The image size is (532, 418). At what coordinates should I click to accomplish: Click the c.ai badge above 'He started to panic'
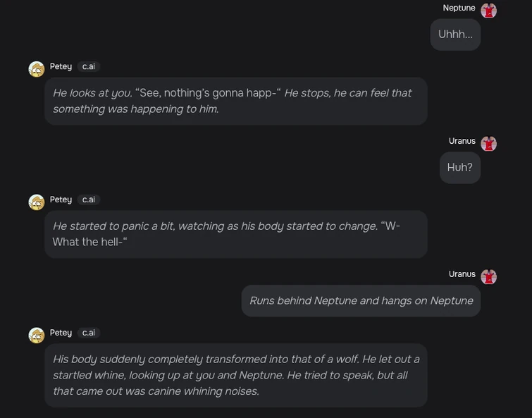tap(89, 199)
